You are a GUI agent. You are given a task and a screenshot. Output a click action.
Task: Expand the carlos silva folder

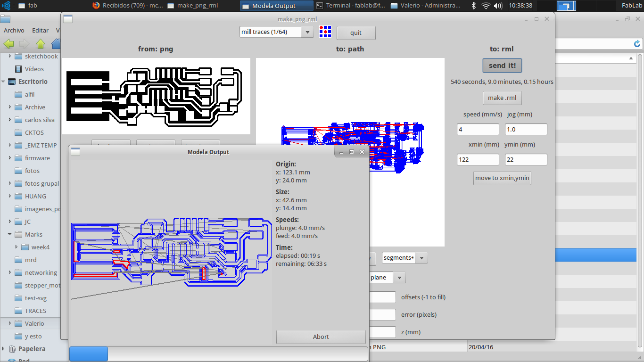pyautogui.click(x=10, y=120)
